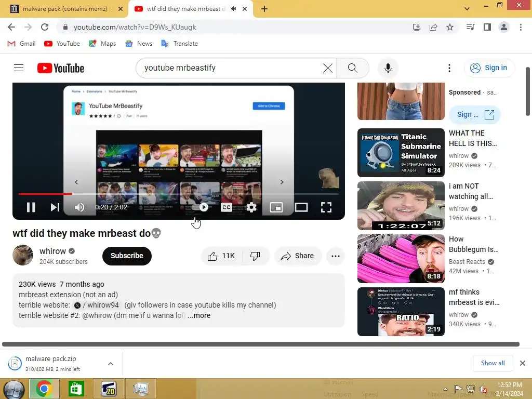Install app via address bar icon

[417, 27]
